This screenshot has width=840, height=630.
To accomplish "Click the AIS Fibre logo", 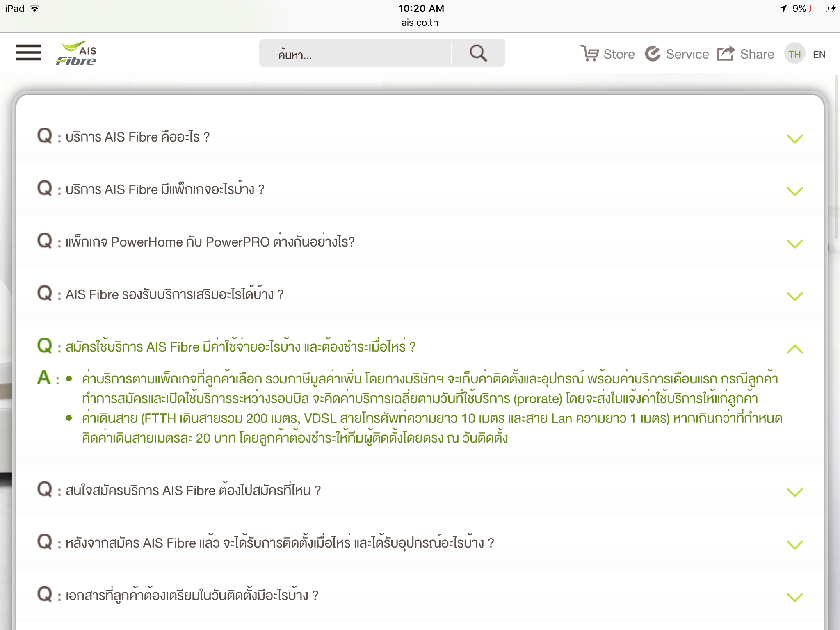I will 76,53.
